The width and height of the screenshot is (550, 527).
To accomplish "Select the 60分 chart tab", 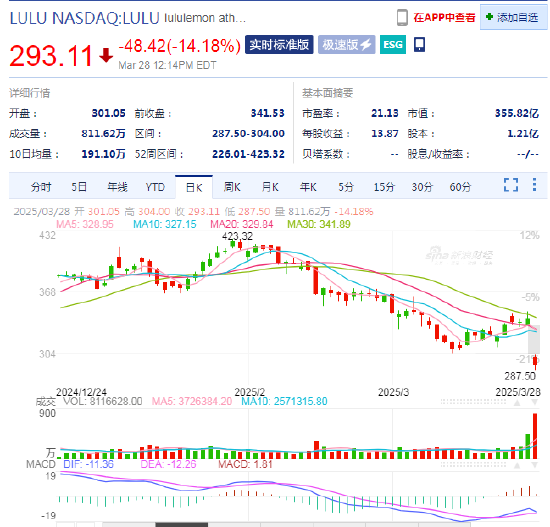I will pos(460,187).
